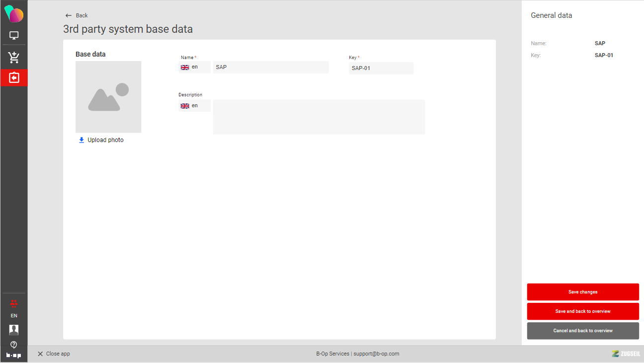The height and width of the screenshot is (363, 644).
Task: Open the user profile avatar
Action: (14, 330)
